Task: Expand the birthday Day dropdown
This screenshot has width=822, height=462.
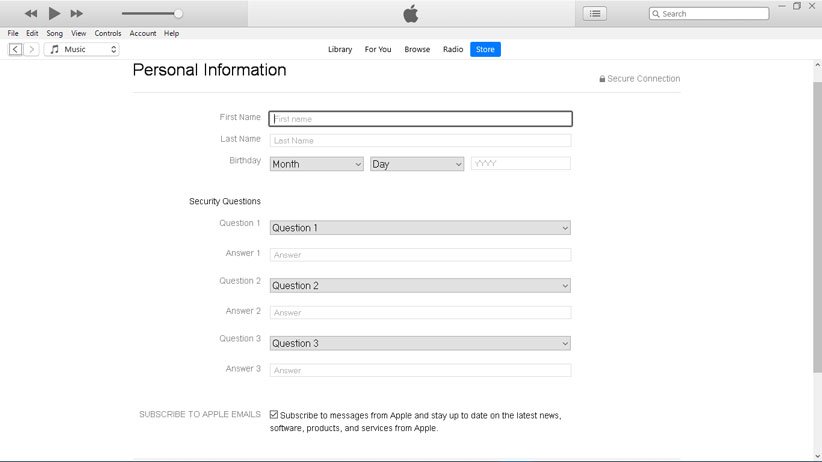Action: [x=417, y=164]
